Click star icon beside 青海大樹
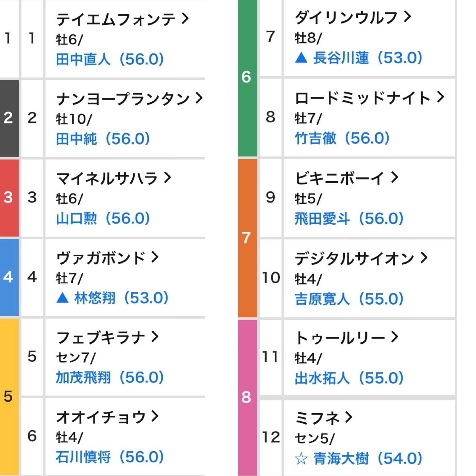 [x=301, y=459]
